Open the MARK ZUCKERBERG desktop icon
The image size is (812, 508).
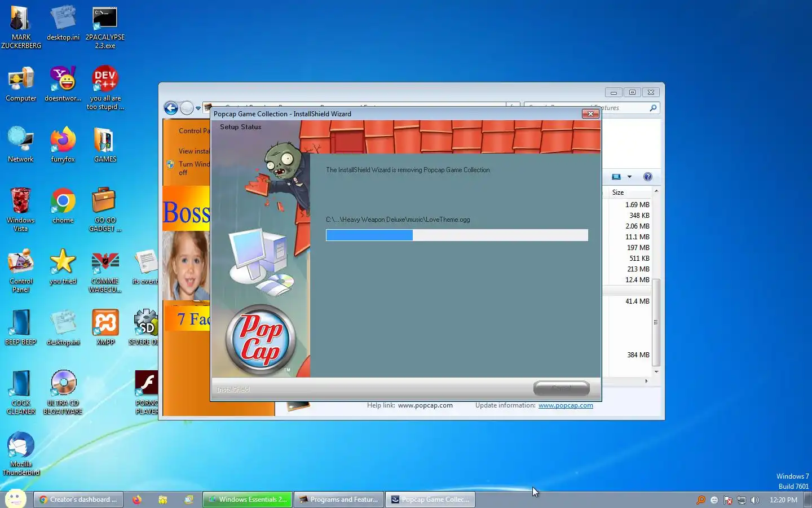pos(21,27)
